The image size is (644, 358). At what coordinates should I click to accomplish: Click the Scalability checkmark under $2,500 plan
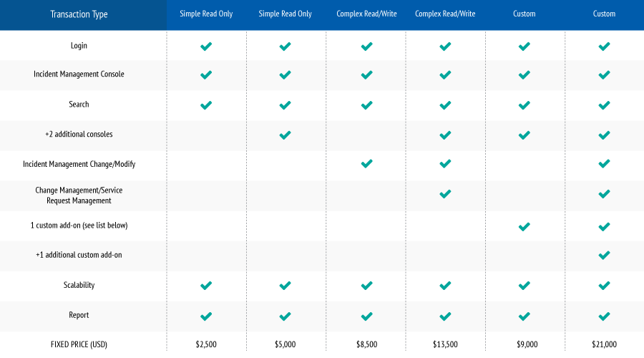click(x=206, y=285)
